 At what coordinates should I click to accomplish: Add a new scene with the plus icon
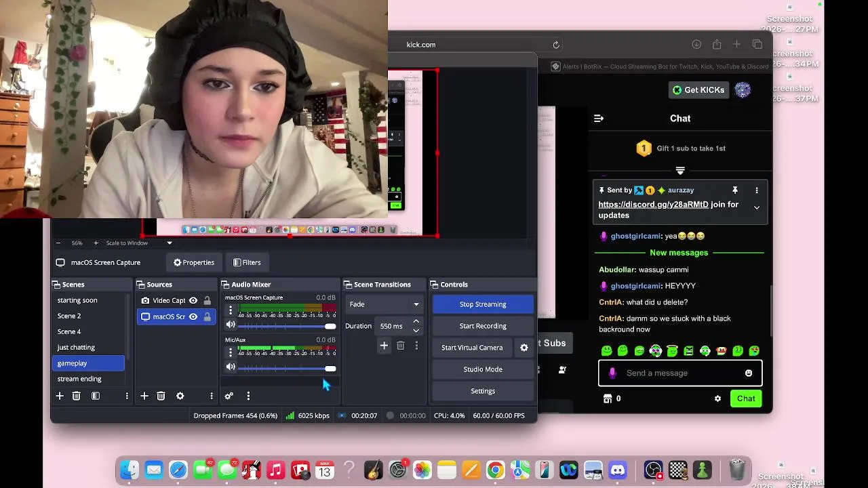coord(60,396)
